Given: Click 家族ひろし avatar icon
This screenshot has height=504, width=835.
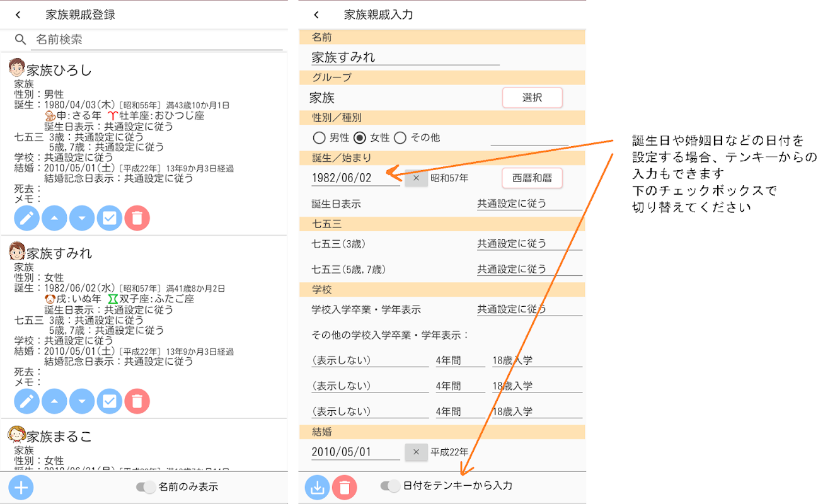Looking at the screenshot, I should (x=17, y=67).
